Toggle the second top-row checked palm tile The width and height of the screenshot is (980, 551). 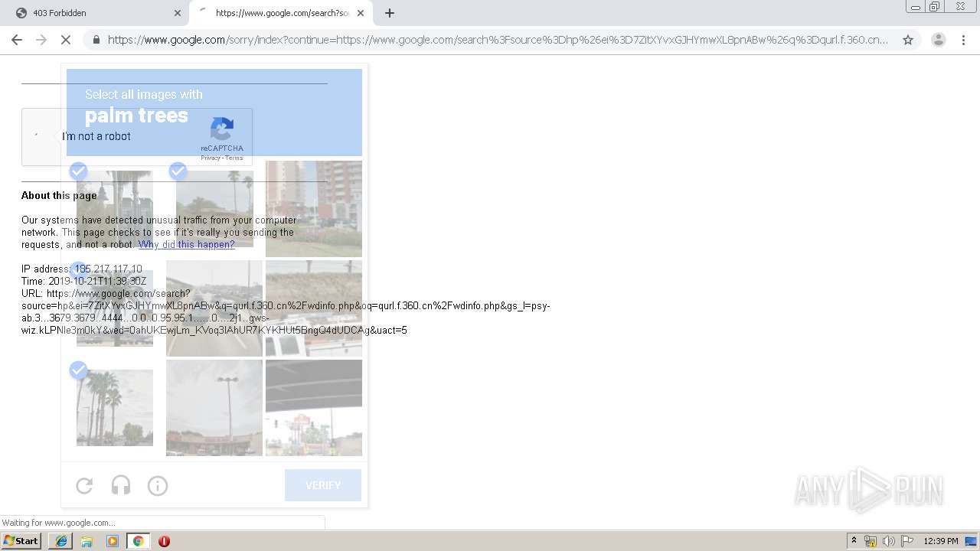pyautogui.click(x=214, y=209)
